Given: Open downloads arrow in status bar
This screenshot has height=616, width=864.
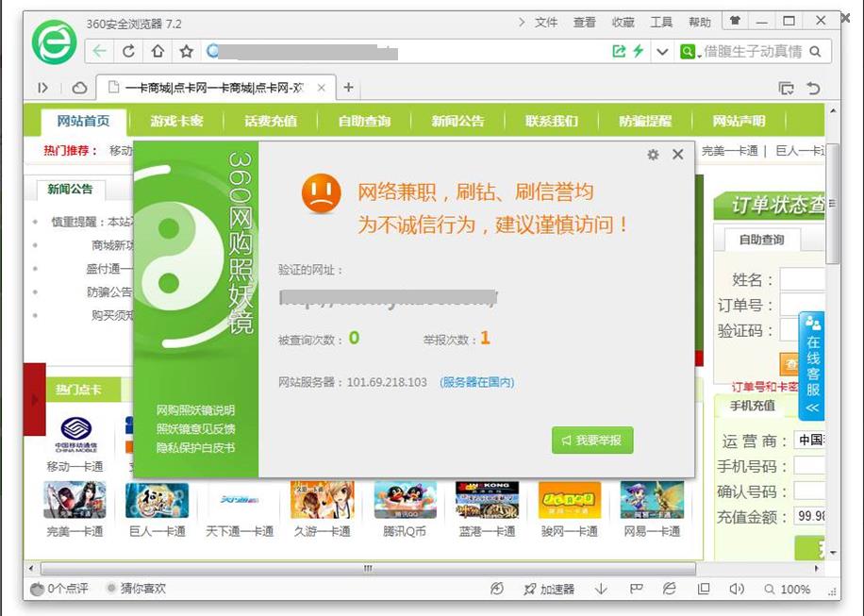Looking at the screenshot, I should pos(601,589).
